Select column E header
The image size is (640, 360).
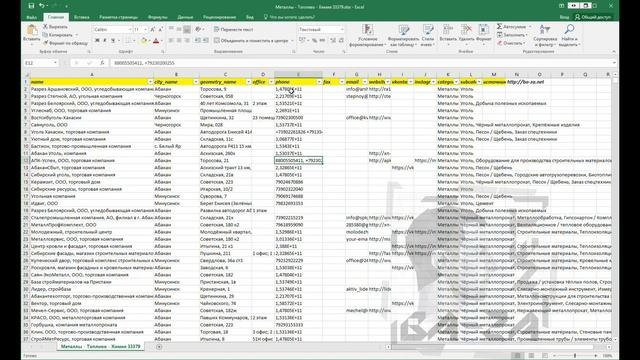[298, 74]
